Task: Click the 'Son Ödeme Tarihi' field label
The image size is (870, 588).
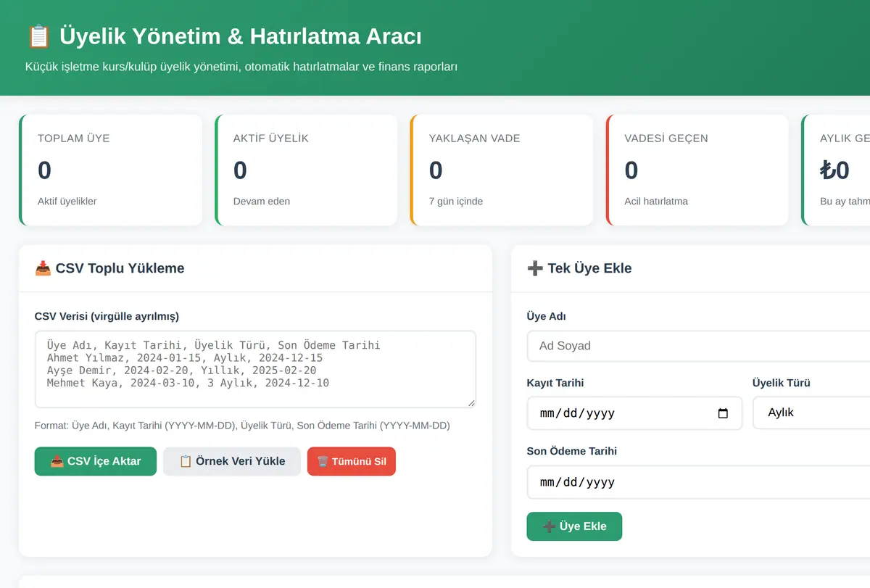Action: [572, 451]
